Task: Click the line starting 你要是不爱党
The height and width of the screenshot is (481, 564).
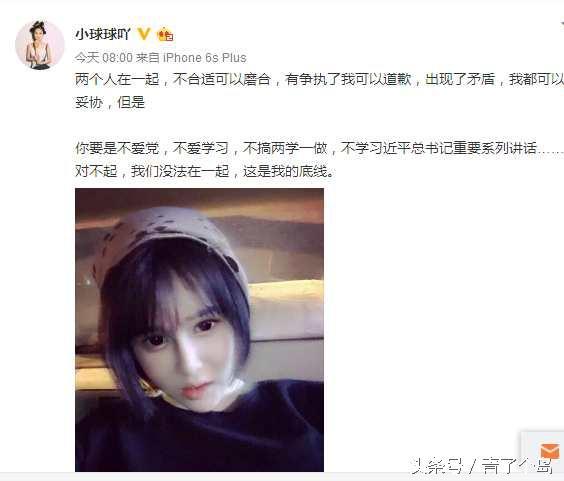Action: 319,148
